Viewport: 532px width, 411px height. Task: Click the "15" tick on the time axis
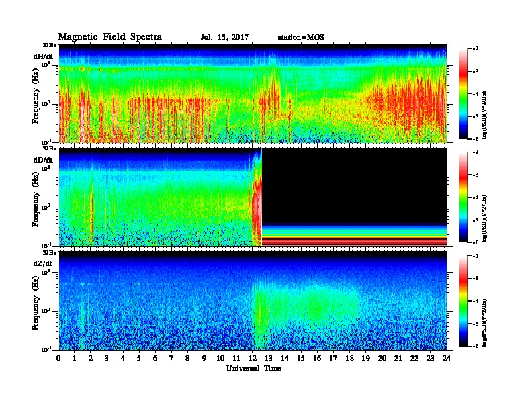pyautogui.click(x=301, y=359)
